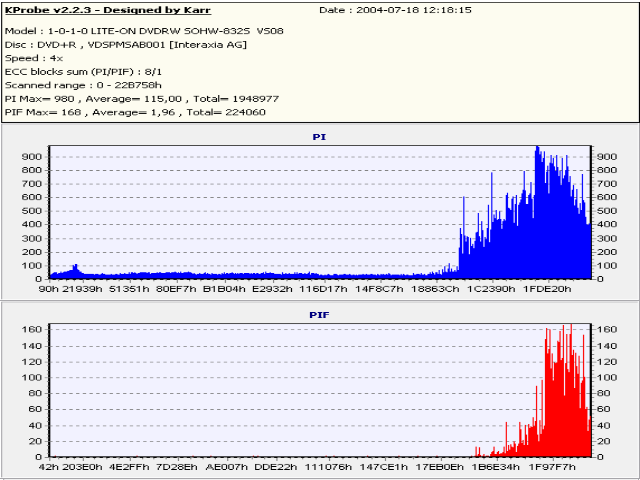The width and height of the screenshot is (640, 480).
Task: Click the '1C2390h' x-axis label
Action: (x=491, y=289)
